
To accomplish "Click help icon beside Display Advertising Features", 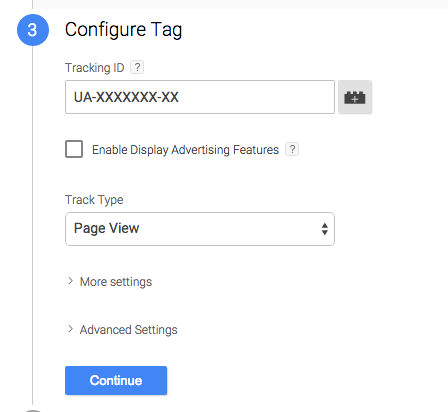I will [x=292, y=149].
